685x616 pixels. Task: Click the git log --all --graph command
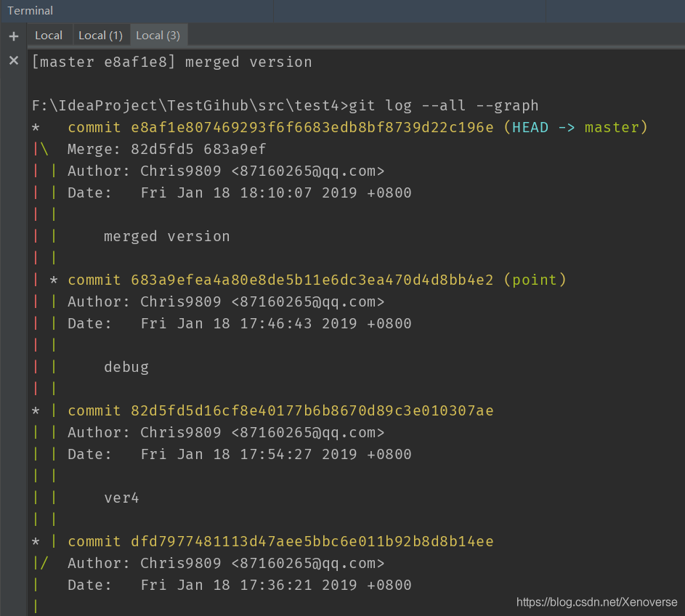pos(444,106)
